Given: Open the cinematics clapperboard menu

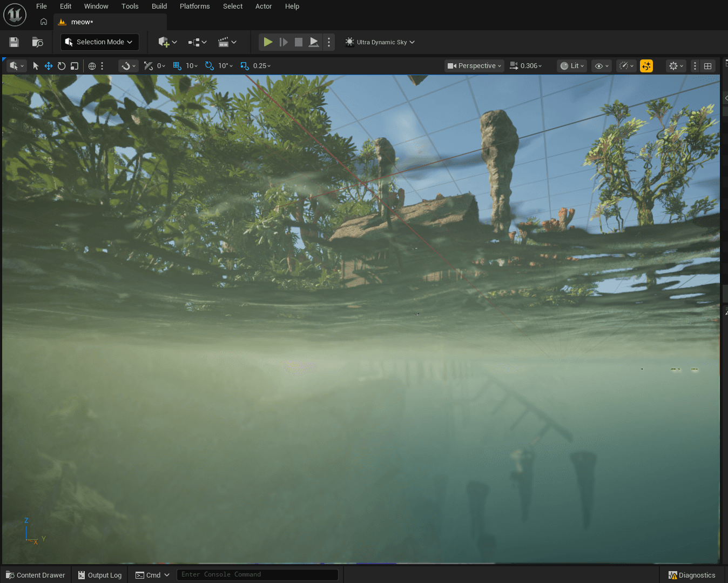Looking at the screenshot, I should click(x=227, y=42).
